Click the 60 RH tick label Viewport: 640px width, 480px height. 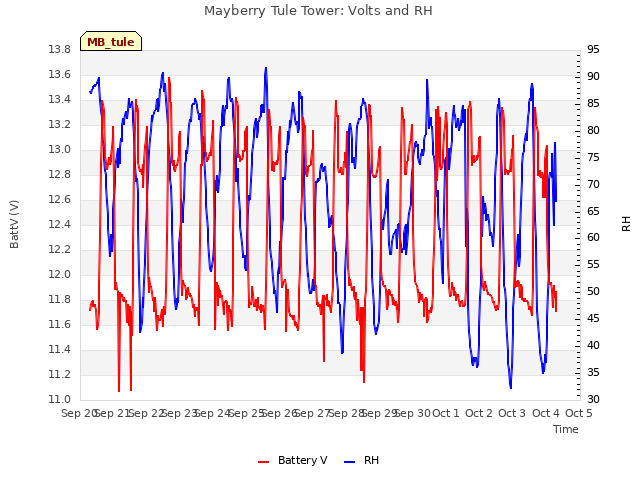[x=593, y=238]
